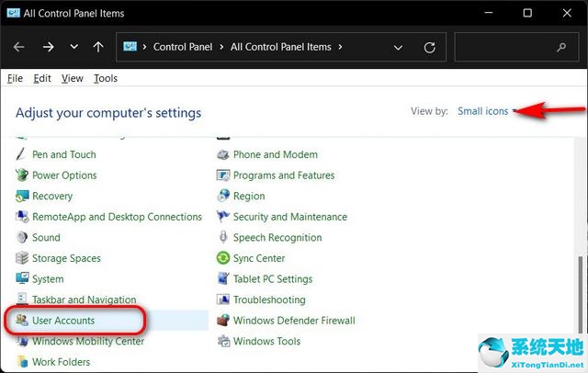The height and width of the screenshot is (373, 588).
Task: Click the vertical scrollbar thumb
Action: tap(581, 295)
